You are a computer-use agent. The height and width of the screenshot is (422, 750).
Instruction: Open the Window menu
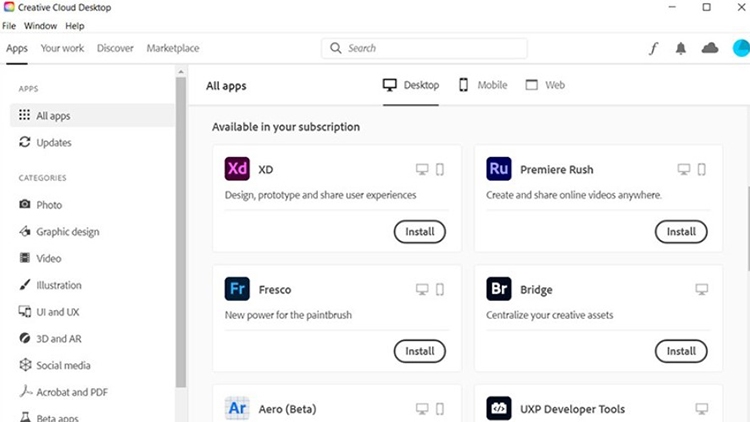tap(41, 26)
